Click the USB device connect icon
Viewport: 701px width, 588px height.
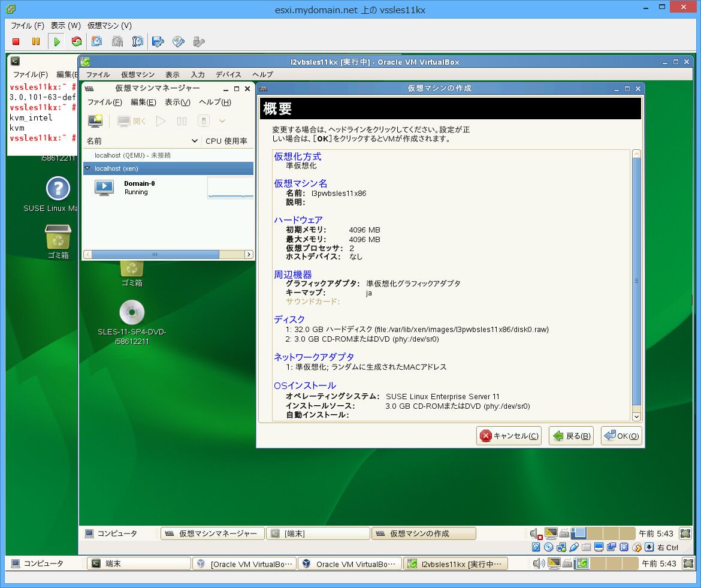(x=199, y=41)
